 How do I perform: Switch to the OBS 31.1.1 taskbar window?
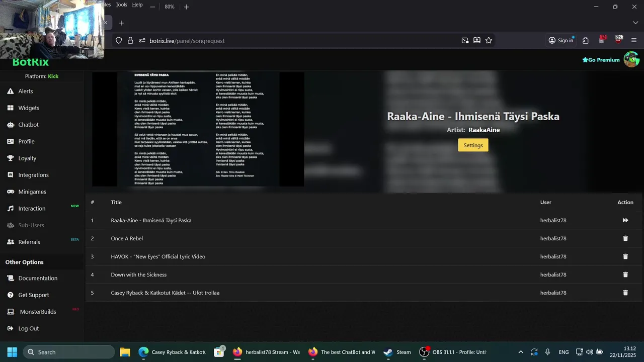(453, 352)
